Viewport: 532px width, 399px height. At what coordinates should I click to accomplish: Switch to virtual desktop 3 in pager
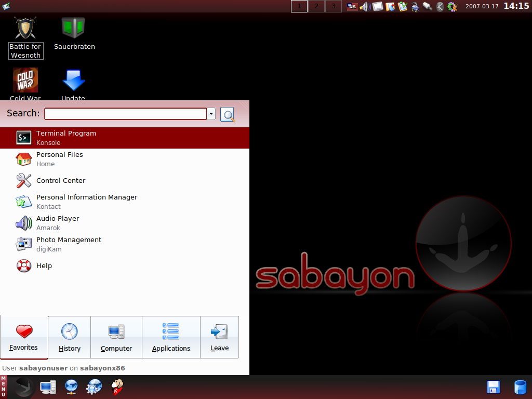point(333,6)
